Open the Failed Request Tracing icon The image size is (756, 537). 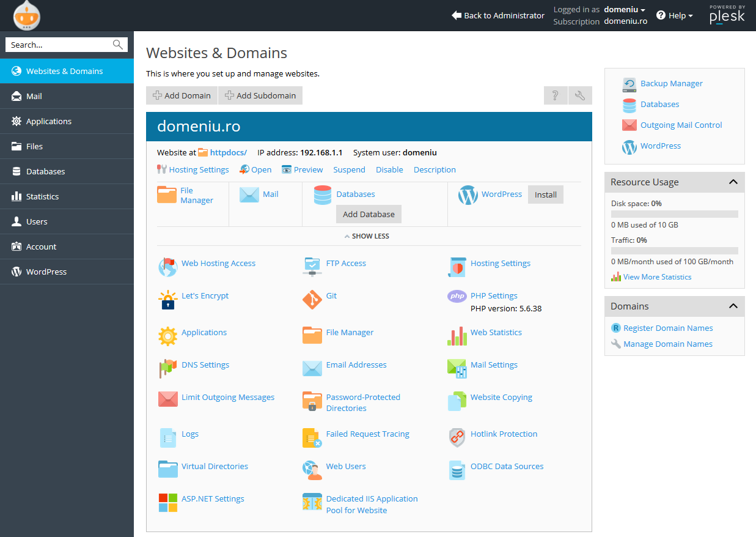[312, 437]
